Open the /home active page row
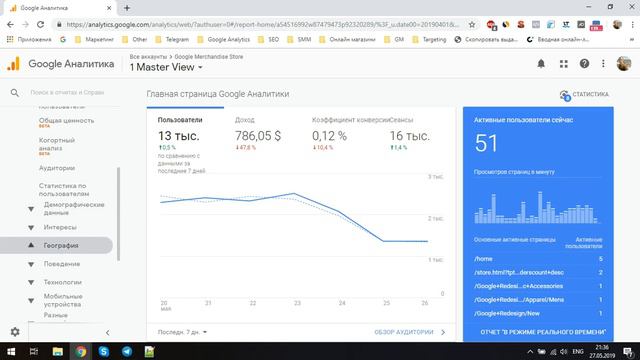The height and width of the screenshot is (360, 640). coord(538,259)
